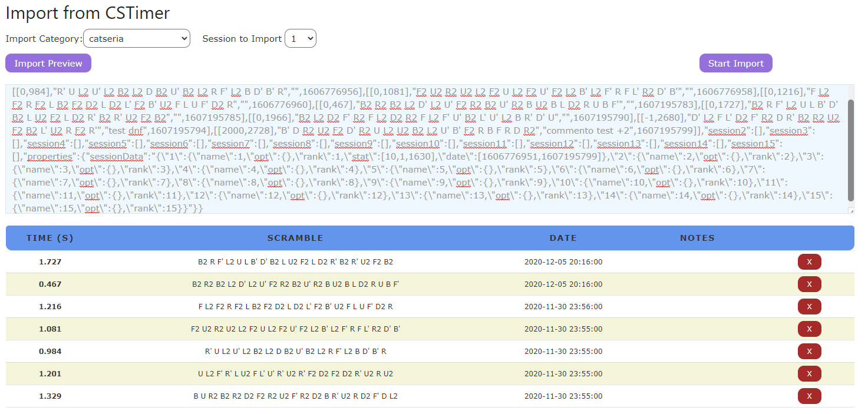Click the Import Category label
This screenshot has height=414, width=868.
[44, 39]
